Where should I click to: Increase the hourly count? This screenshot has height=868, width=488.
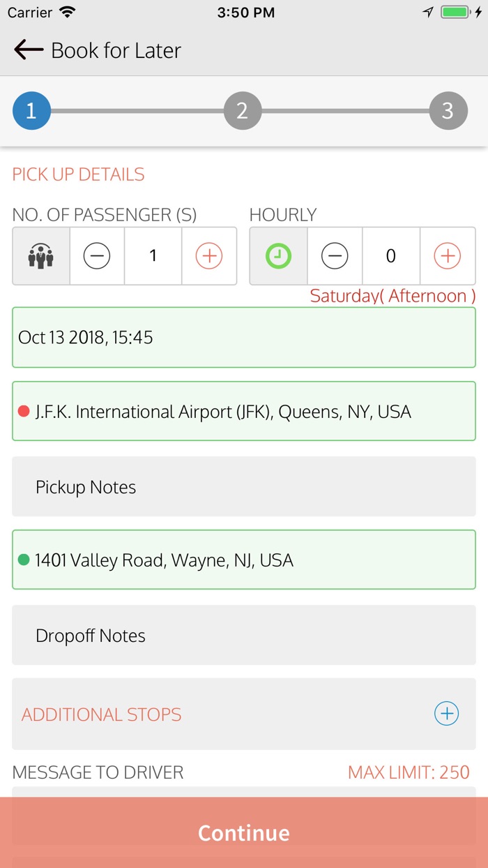point(447,256)
